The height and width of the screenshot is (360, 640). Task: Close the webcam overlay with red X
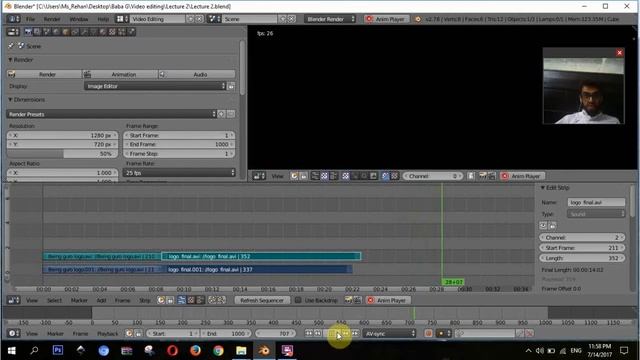(x=620, y=53)
